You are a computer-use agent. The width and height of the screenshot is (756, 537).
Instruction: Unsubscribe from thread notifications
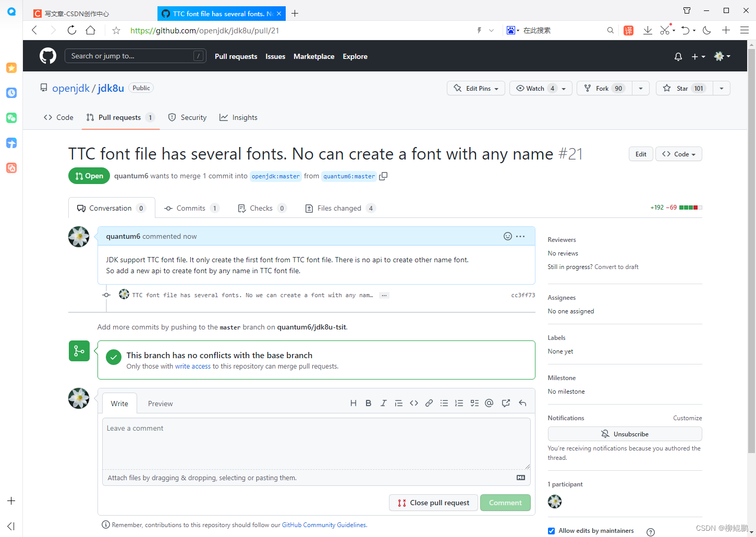(625, 433)
